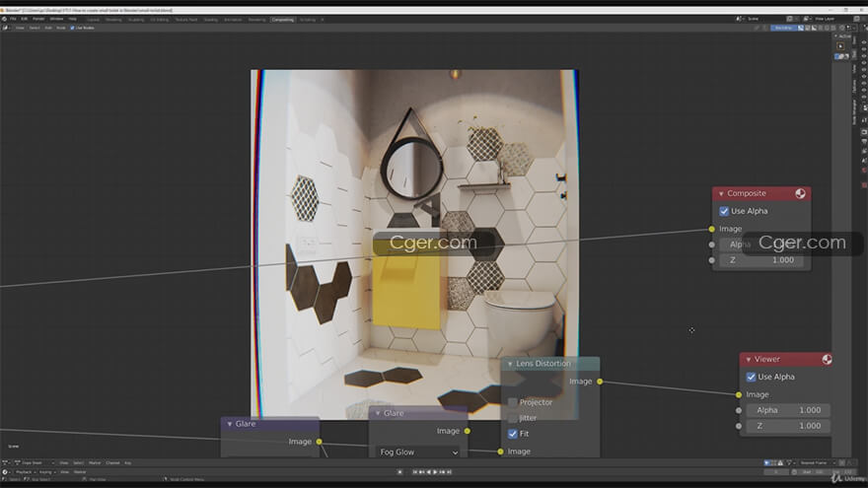Open the Fog Glow glare type dropdown
This screenshot has width=868, height=488.
(x=418, y=453)
